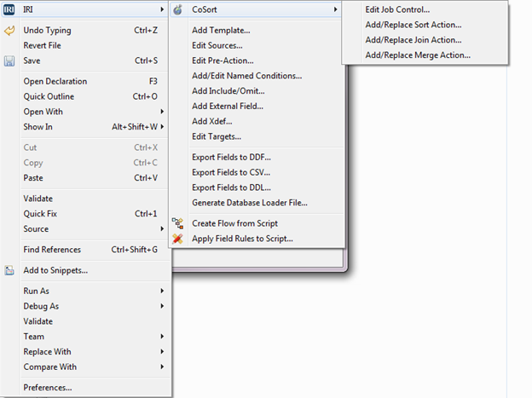Screen dimensions: 532x398
Task: Select Validate below Debug As
Action: pyautogui.click(x=86, y=321)
